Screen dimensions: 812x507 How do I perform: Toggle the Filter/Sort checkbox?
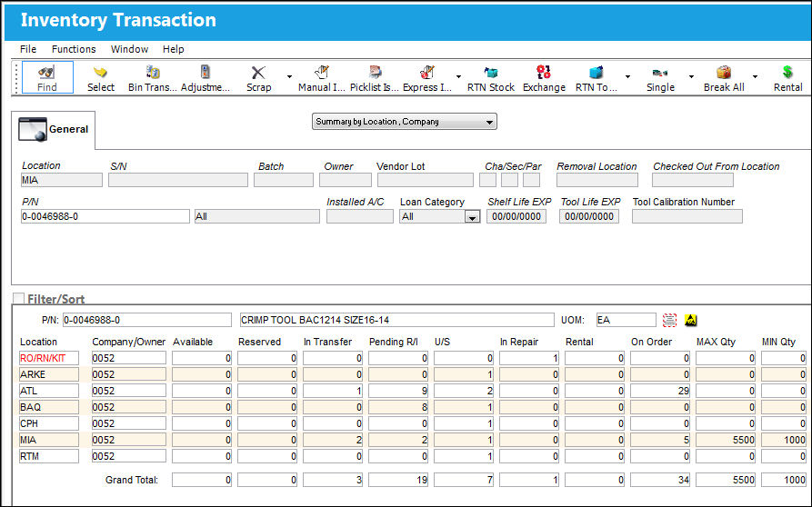pyautogui.click(x=18, y=299)
